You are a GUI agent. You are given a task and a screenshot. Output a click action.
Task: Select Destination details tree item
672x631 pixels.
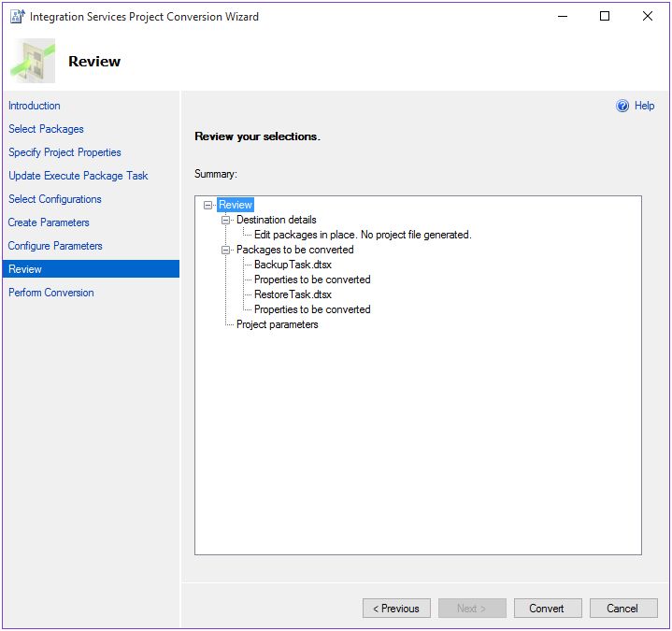tap(277, 220)
